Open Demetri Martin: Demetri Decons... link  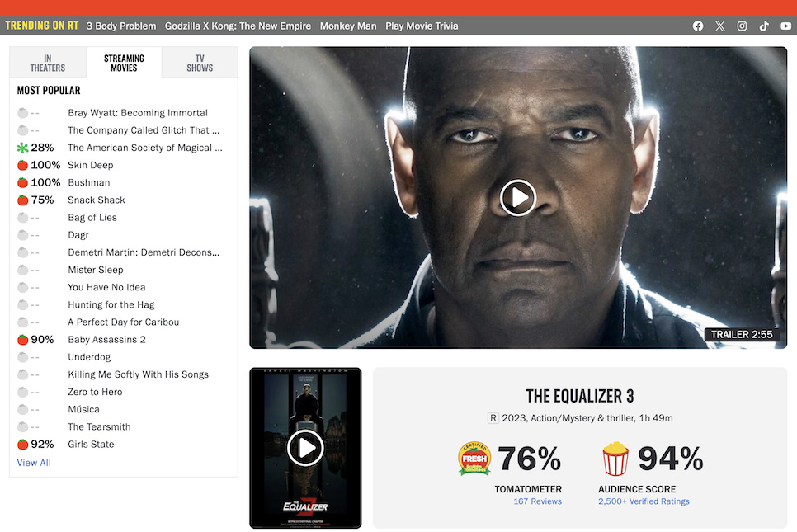click(x=144, y=252)
